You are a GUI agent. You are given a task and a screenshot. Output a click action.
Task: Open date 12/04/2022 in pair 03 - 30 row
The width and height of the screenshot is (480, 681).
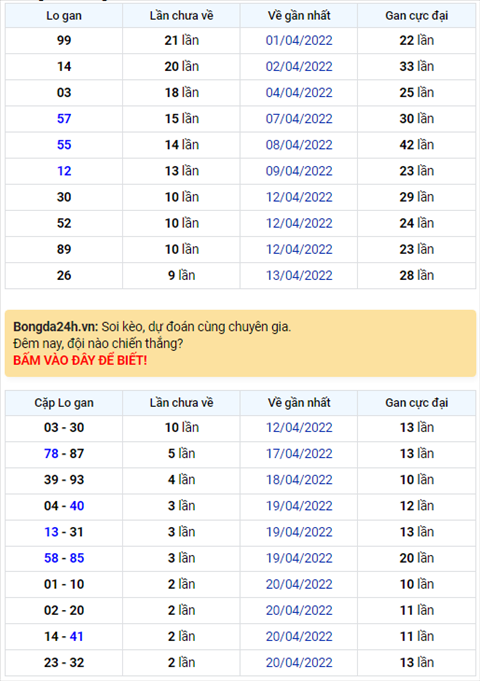tap(299, 427)
